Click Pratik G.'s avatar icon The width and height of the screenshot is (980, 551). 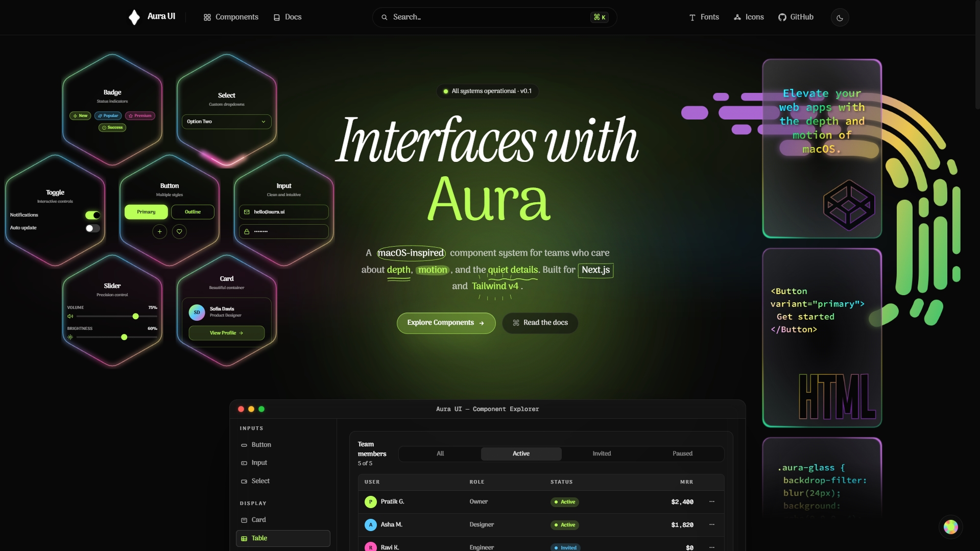pyautogui.click(x=370, y=502)
